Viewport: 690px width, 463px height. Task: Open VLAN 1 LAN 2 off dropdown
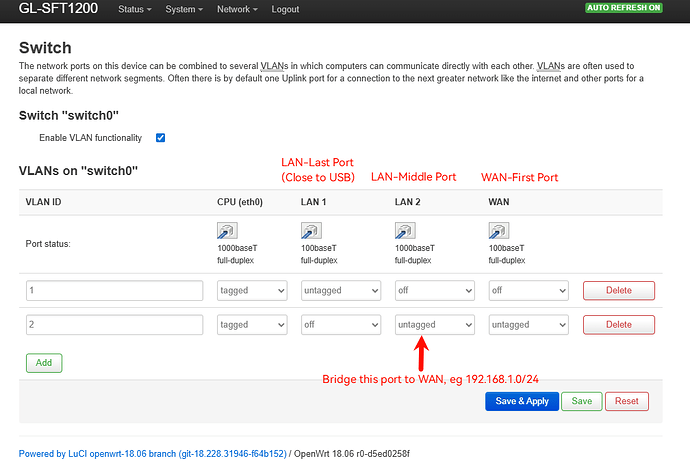click(434, 291)
